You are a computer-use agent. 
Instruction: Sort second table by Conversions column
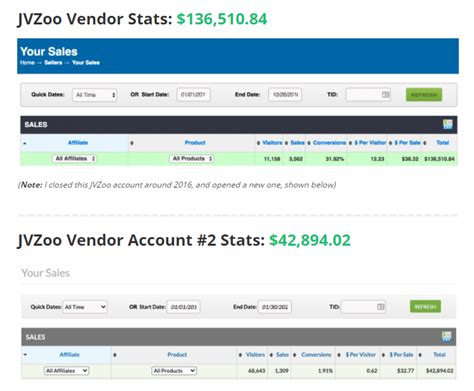coord(316,355)
